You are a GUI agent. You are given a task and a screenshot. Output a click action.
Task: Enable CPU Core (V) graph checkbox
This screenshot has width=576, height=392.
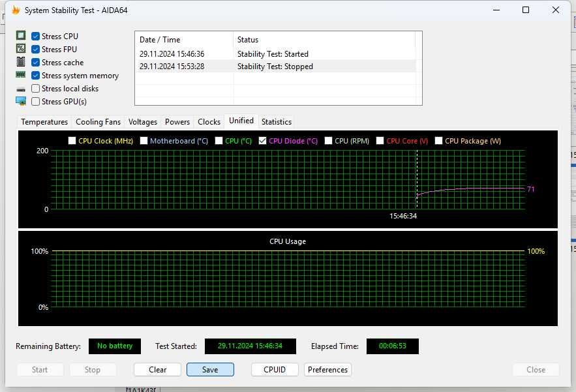pyautogui.click(x=380, y=141)
